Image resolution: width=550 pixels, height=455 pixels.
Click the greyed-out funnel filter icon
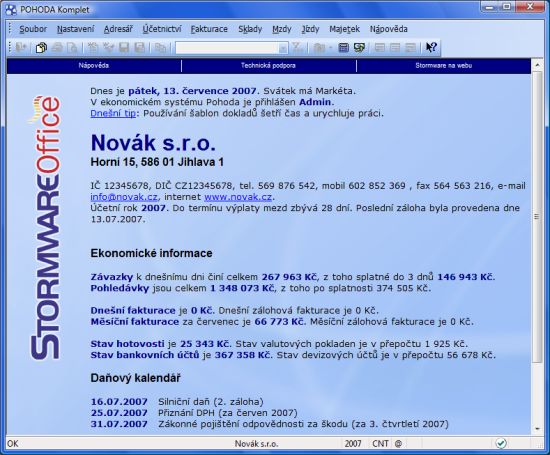297,47
